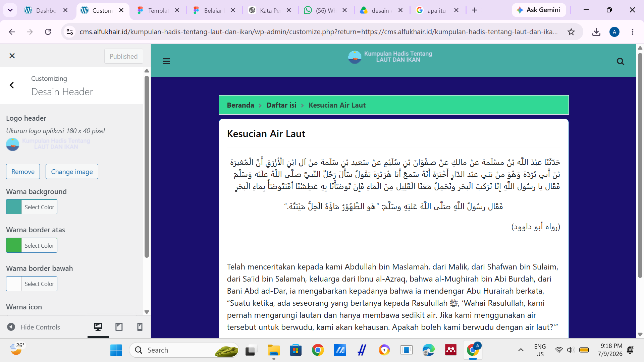Bookmark this page with the star

pos(571,32)
